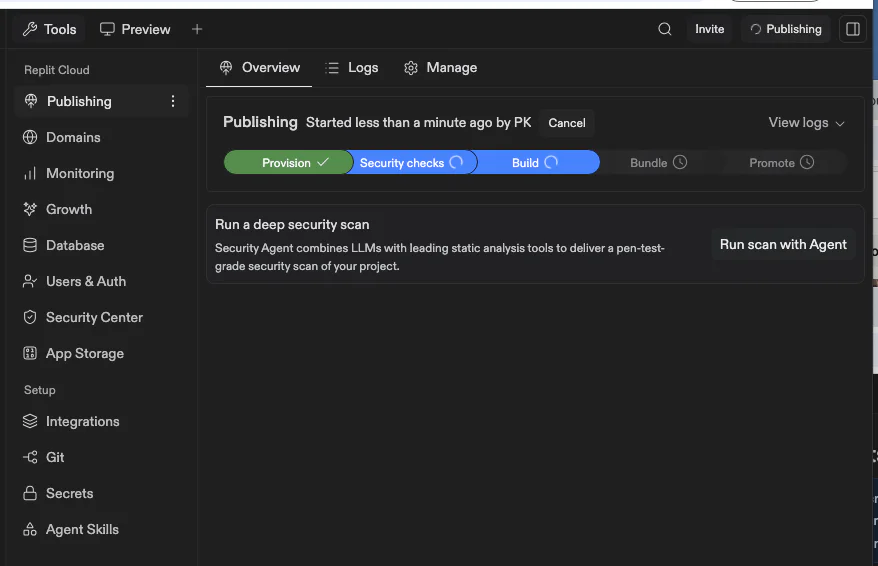Viewport: 878px width, 566px height.
Task: Open Publishing three-dot options menu
Action: 173,101
